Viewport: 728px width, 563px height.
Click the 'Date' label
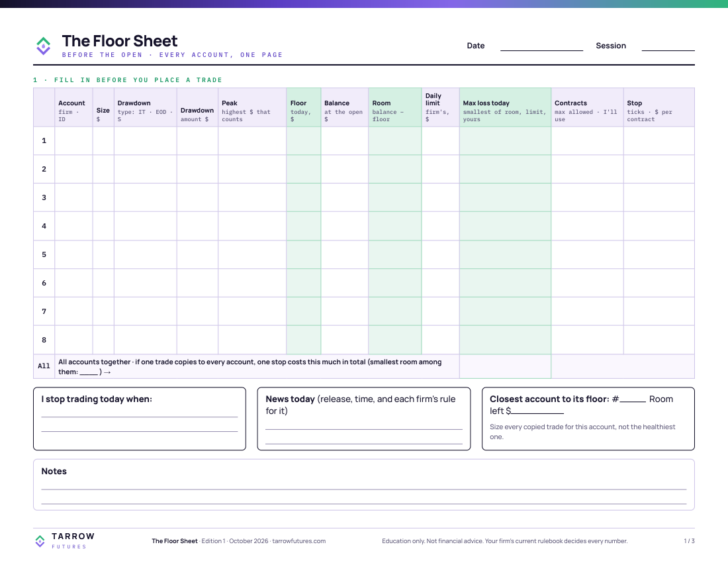point(476,46)
